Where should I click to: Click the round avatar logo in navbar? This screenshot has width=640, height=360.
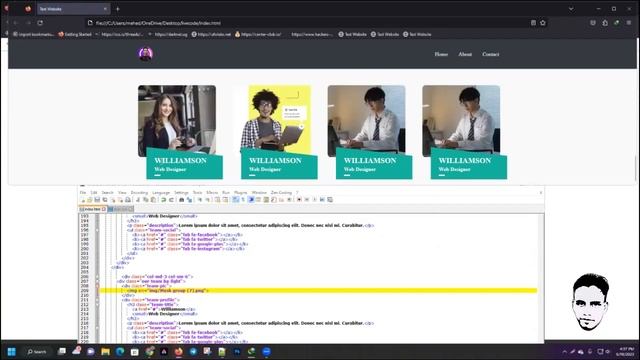146,53
